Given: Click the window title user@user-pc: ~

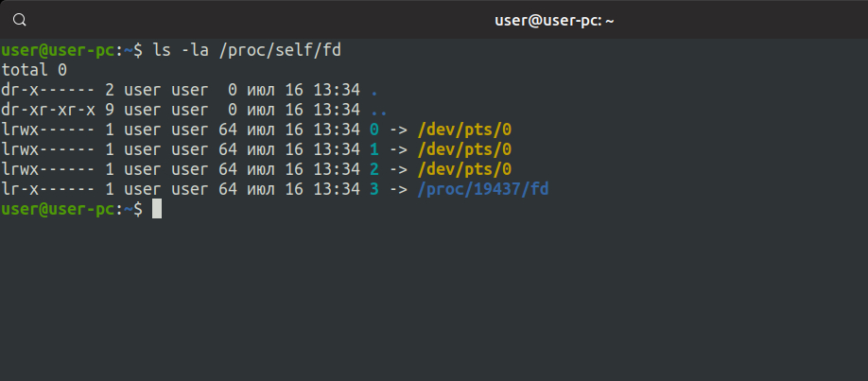Looking at the screenshot, I should 555,20.
